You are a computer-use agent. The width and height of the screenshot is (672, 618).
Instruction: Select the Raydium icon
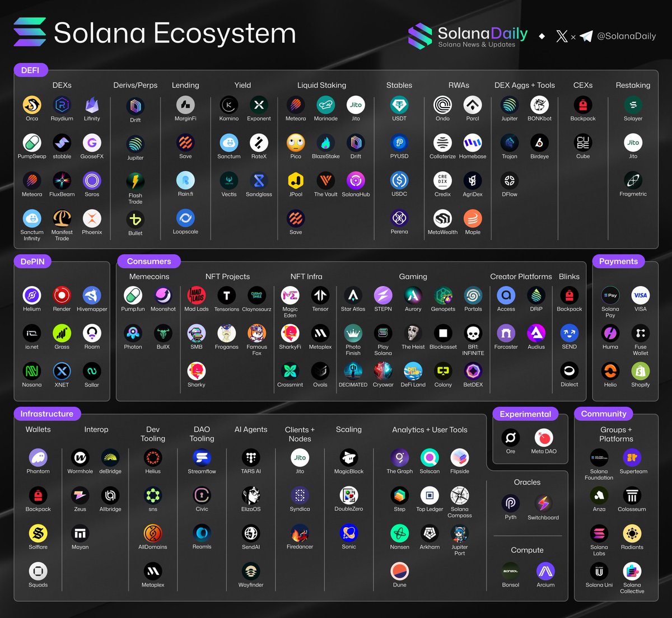click(62, 105)
